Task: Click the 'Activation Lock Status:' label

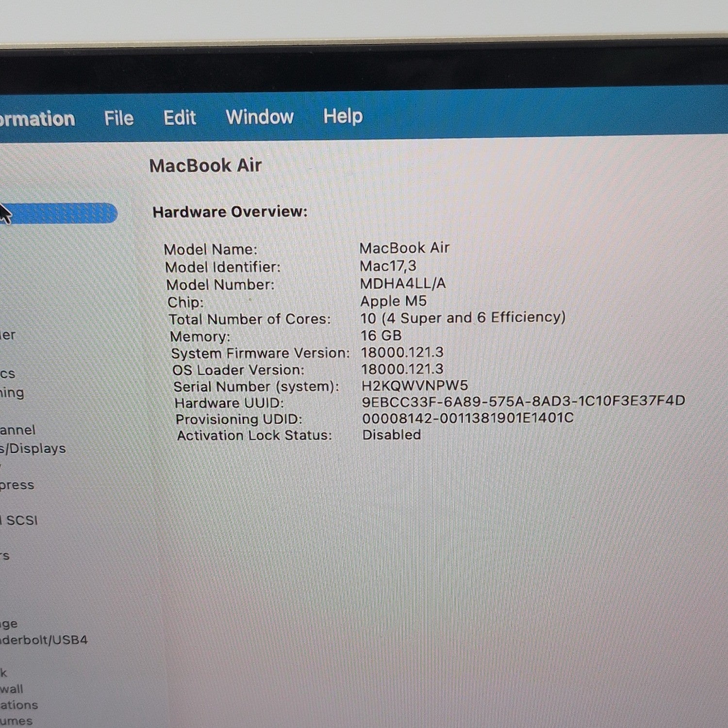Action: 254,435
